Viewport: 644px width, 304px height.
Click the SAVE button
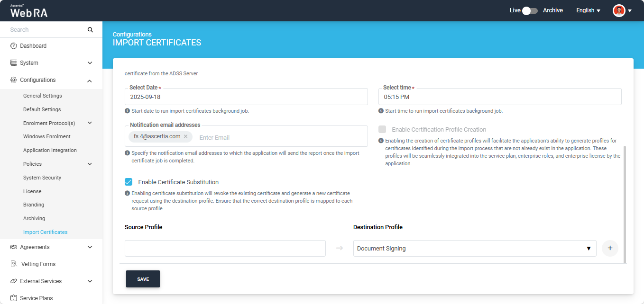point(143,279)
